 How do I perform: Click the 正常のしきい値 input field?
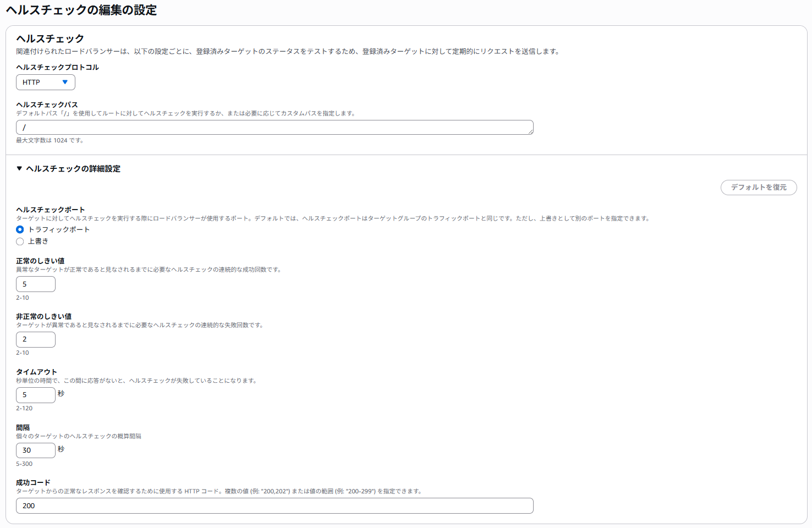(x=36, y=284)
